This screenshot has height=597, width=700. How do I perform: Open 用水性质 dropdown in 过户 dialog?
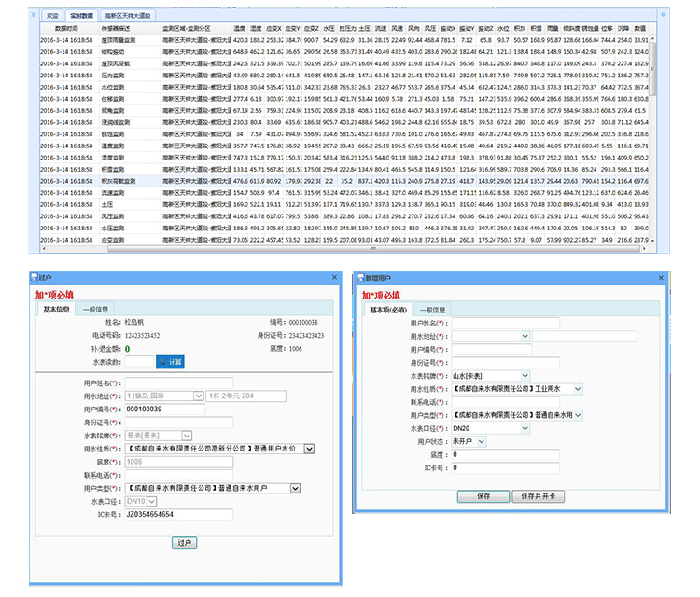pos(309,449)
